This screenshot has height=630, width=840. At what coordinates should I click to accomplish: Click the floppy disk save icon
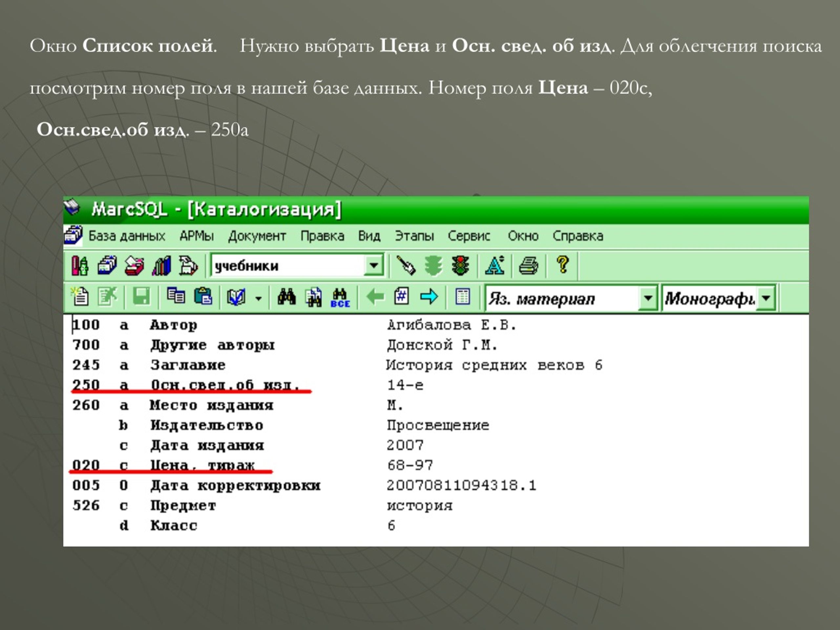click(x=141, y=297)
